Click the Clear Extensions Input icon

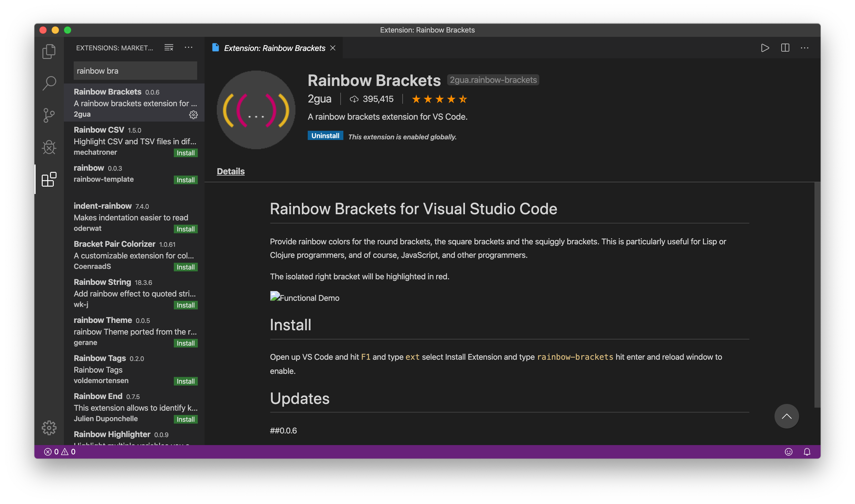pyautogui.click(x=169, y=48)
